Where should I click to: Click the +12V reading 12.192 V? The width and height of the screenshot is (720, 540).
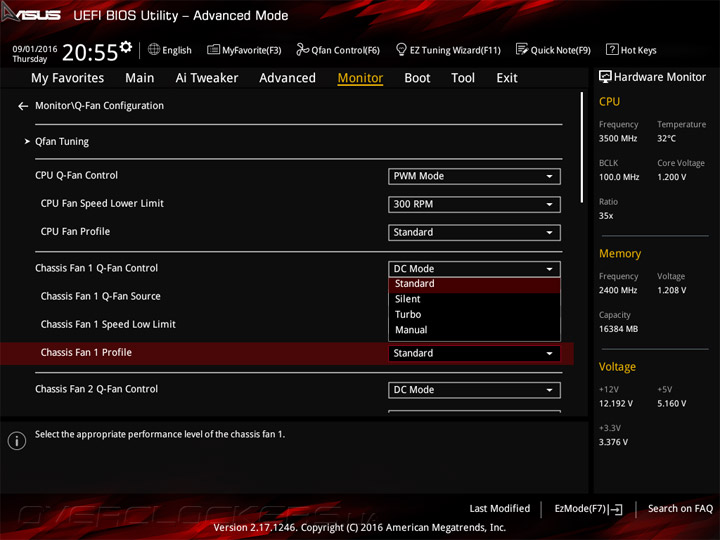pyautogui.click(x=616, y=403)
